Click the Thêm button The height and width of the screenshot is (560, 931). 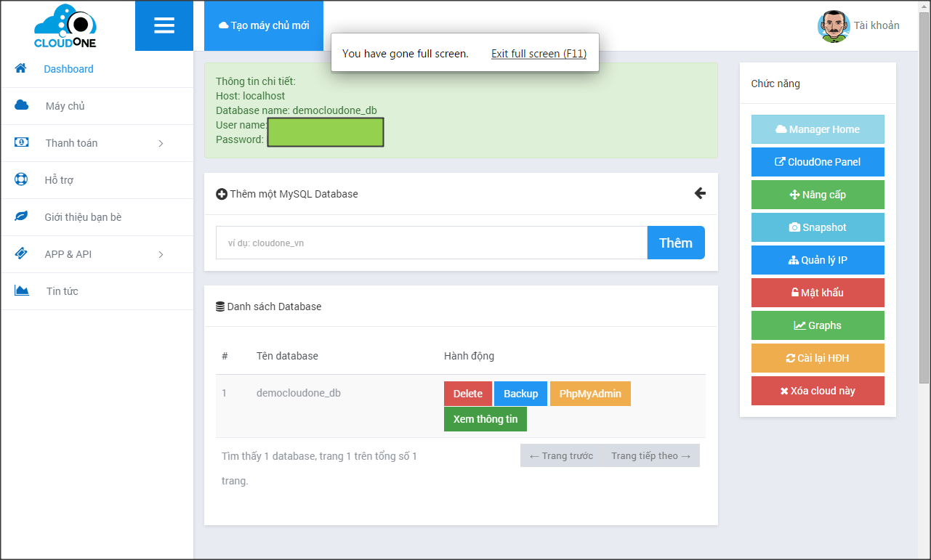(675, 243)
